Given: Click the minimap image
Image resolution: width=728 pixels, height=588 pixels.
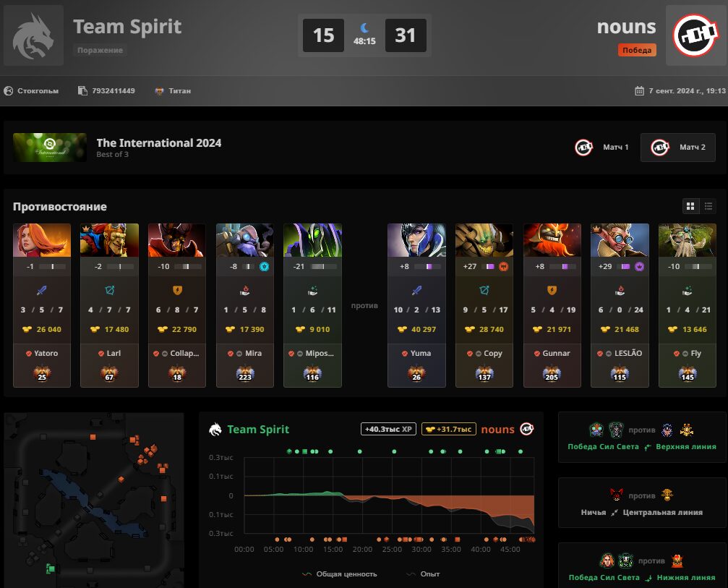Looking at the screenshot, I should click(94, 500).
